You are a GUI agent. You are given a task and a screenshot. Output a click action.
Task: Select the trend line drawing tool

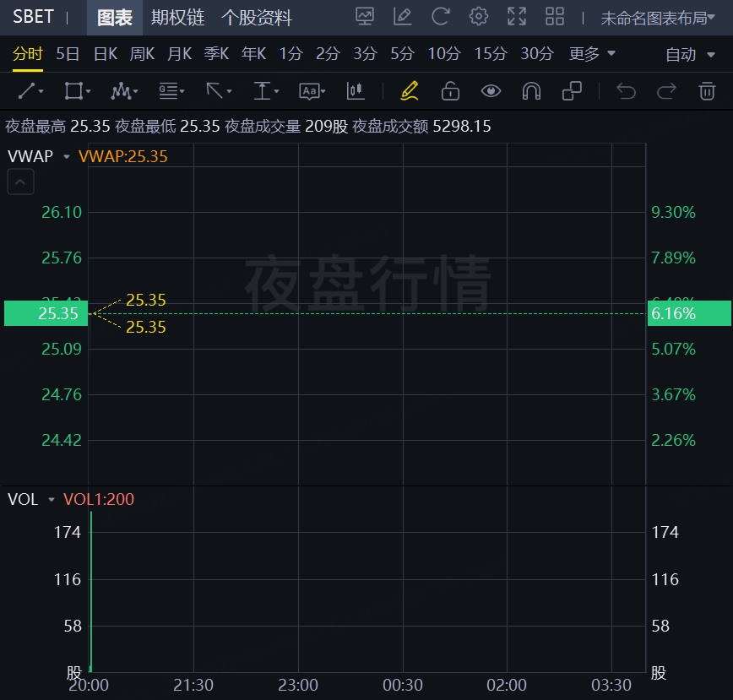click(28, 91)
